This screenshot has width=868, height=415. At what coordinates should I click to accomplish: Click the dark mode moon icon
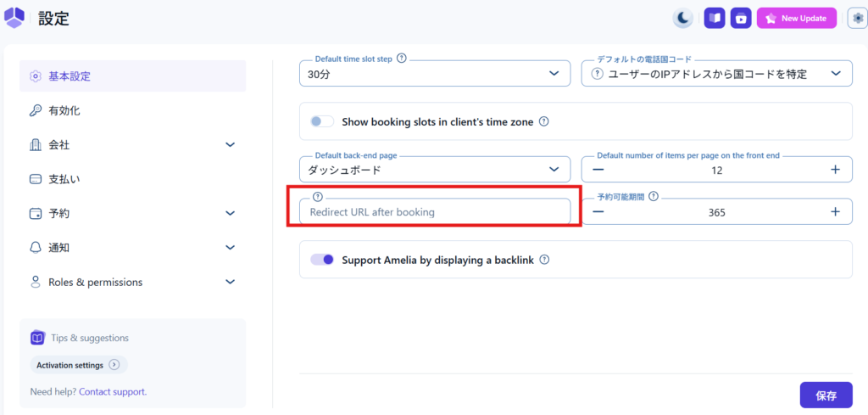[683, 18]
